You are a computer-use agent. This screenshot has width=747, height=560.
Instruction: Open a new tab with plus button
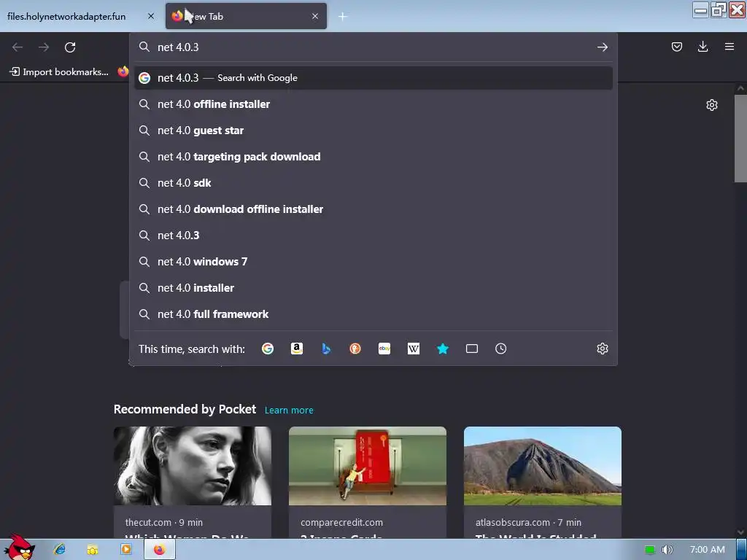click(343, 17)
